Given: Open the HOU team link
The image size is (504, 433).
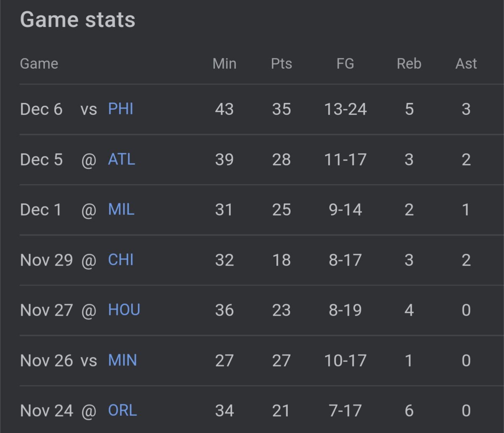Looking at the screenshot, I should pos(124,310).
